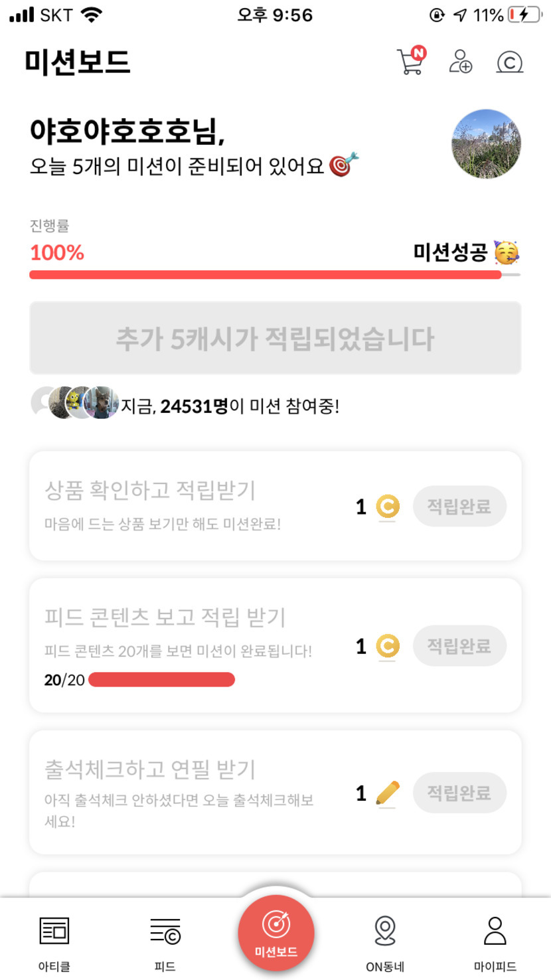Tap the 추가 5캐시 적립 banner button
Image resolution: width=551 pixels, height=980 pixels.
(x=275, y=339)
